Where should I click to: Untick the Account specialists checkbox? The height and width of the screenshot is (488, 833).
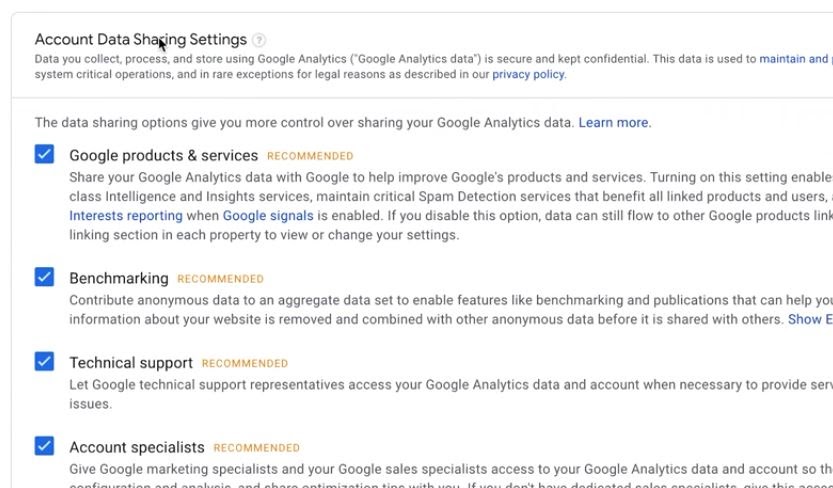click(44, 446)
